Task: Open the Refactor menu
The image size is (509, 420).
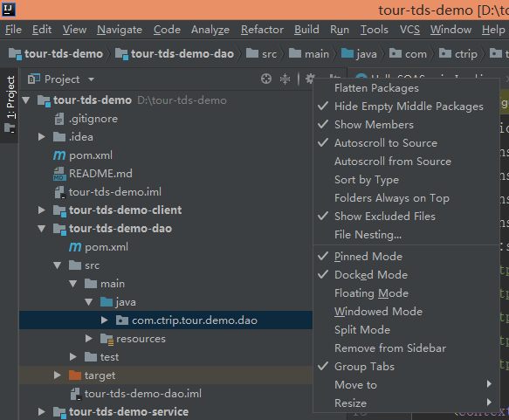Action: point(262,30)
